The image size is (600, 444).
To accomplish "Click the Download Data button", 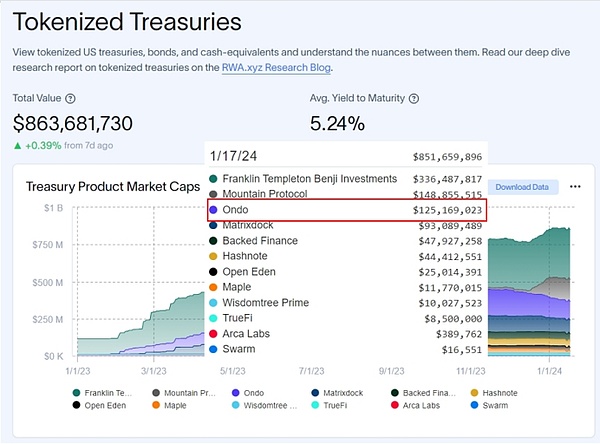I will [522, 187].
